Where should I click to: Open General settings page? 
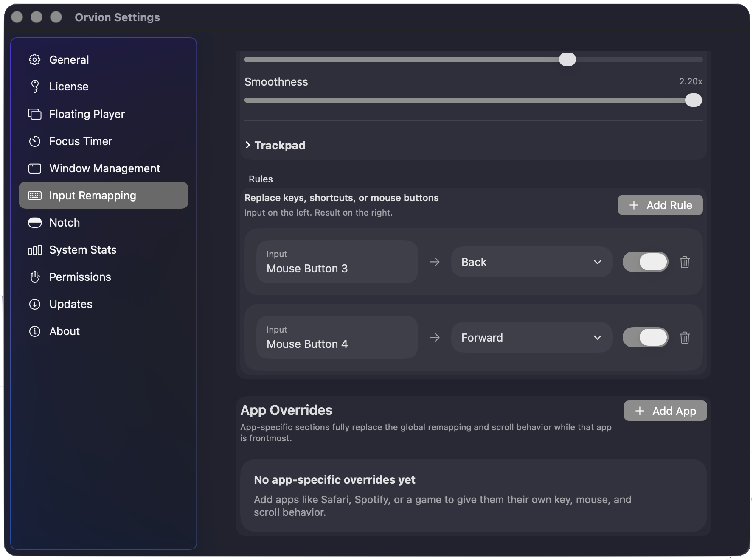click(104, 60)
